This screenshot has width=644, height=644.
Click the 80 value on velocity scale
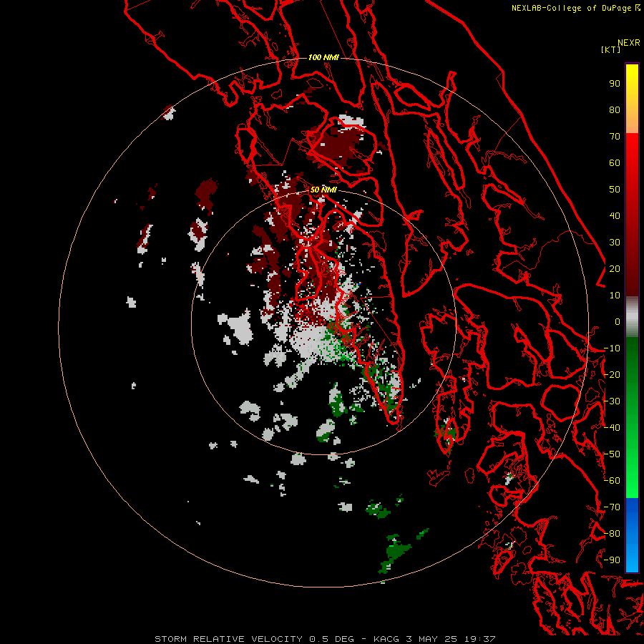click(615, 109)
